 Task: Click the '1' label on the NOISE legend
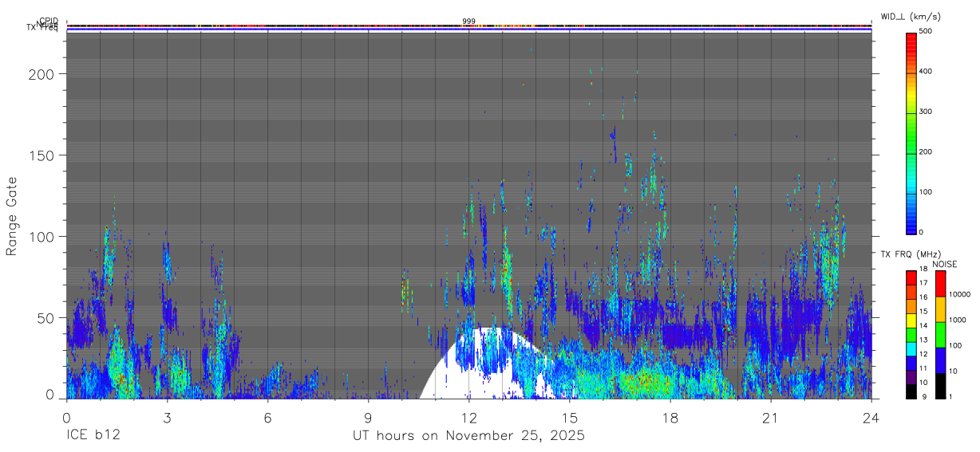coord(950,396)
